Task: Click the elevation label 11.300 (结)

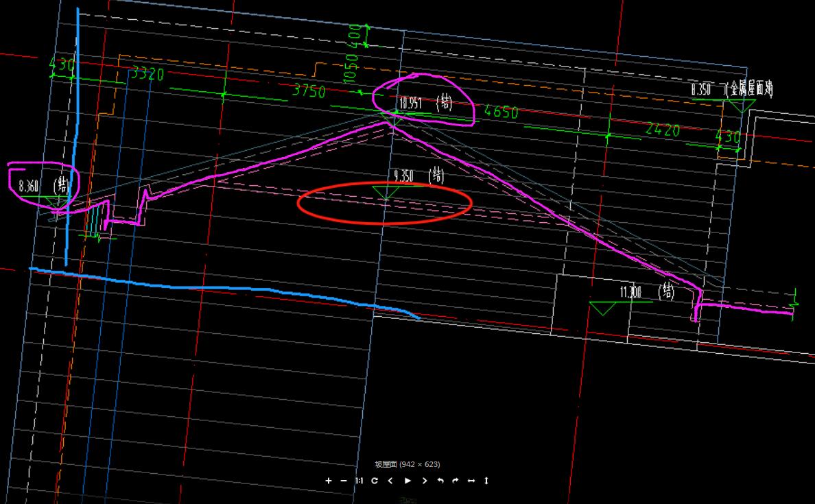Action: 647,292
